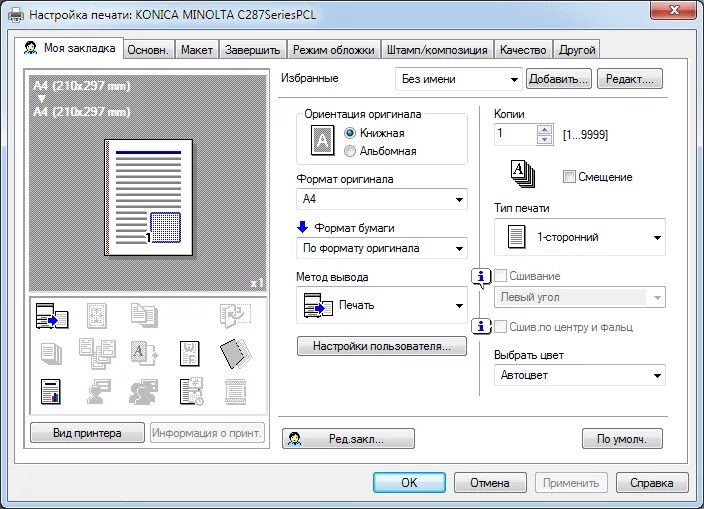
Task: Click the two overlapping pages icon in the grid
Action: click(144, 316)
